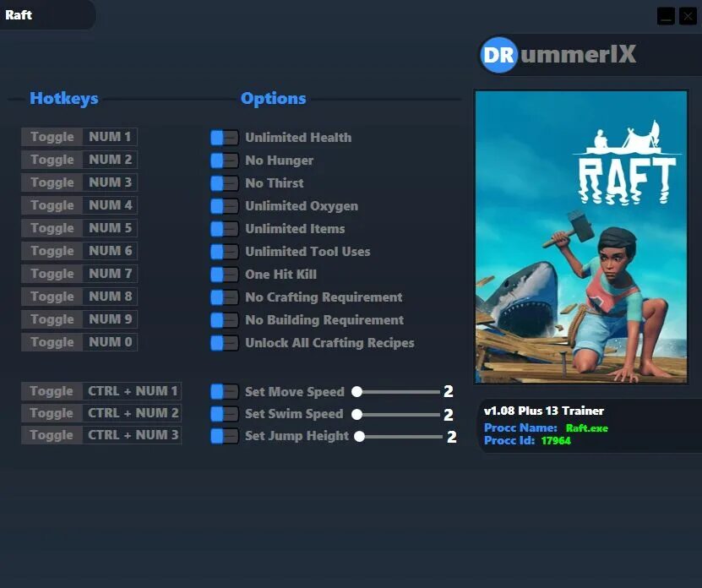Click the Toggle button for NUM 4
The image size is (702, 588).
click(52, 205)
